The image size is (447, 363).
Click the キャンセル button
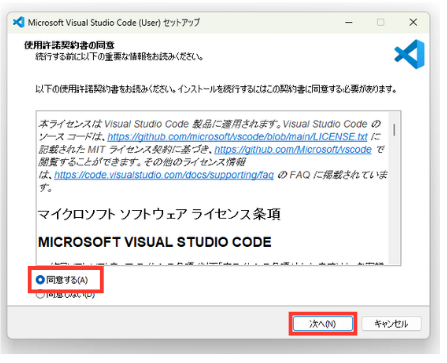(391, 323)
